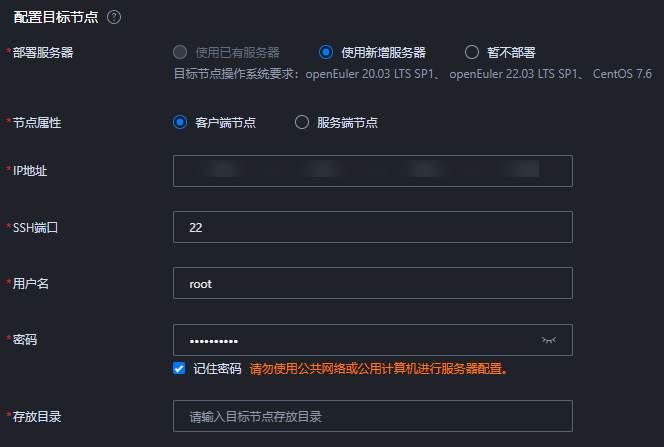Select 客户端节点 node attribute
Image resolution: width=664 pixels, height=447 pixels.
click(180, 122)
